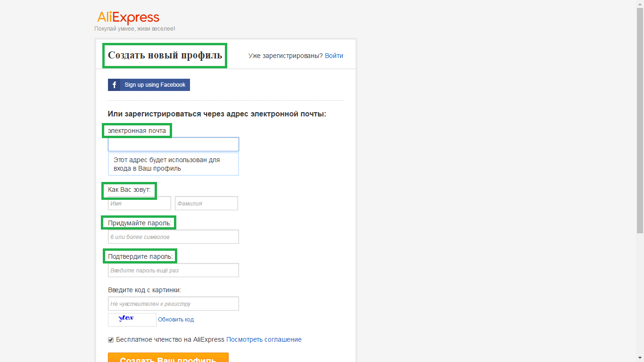Click the Фамилия last name field
This screenshot has height=362, width=644.
pyautogui.click(x=206, y=203)
